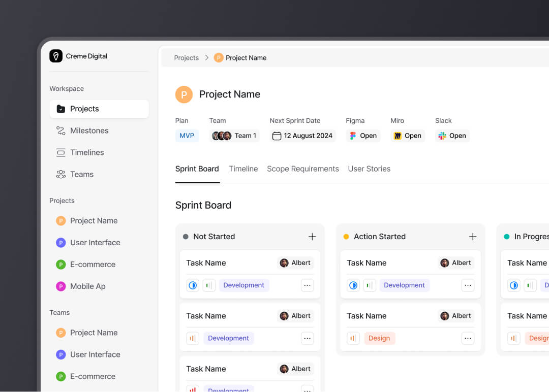Image resolution: width=549 pixels, height=392 pixels.
Task: Click the Creme Digital logo icon
Action: pos(56,56)
